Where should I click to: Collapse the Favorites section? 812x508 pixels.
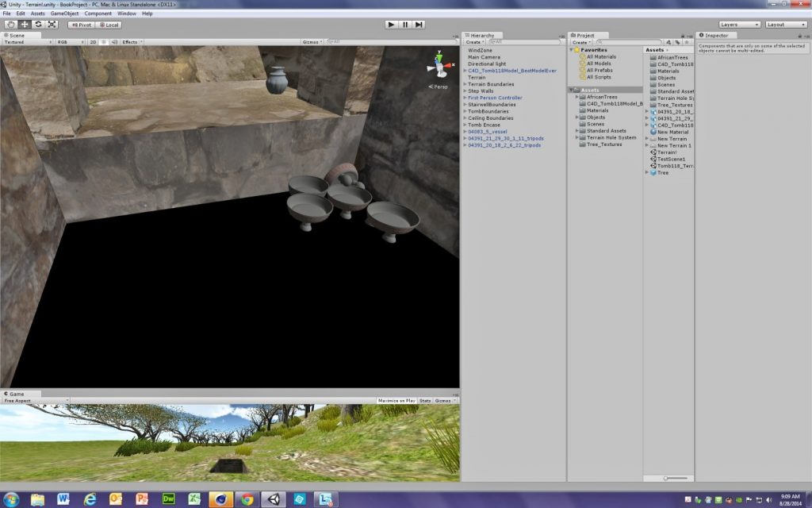click(x=572, y=50)
